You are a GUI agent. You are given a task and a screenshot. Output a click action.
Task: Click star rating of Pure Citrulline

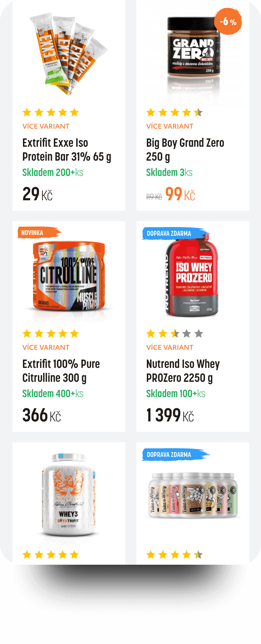pos(51,333)
